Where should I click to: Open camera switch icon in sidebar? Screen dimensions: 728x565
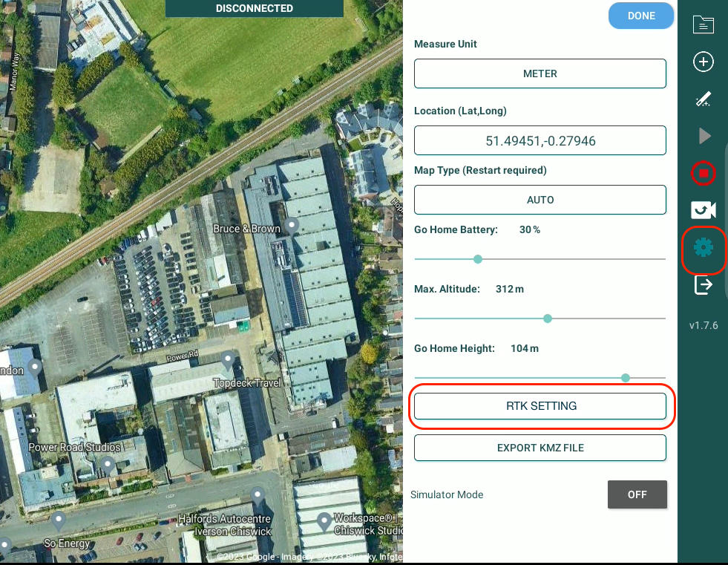[x=704, y=210]
